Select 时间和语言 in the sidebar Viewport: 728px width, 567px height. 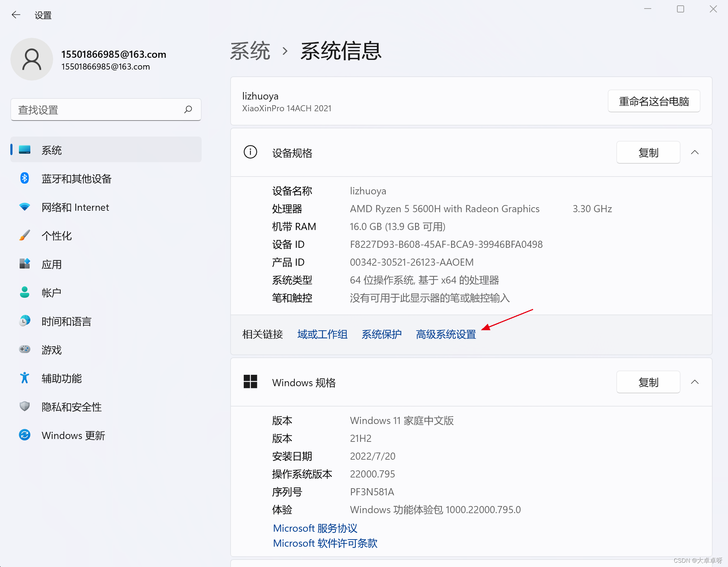66,321
